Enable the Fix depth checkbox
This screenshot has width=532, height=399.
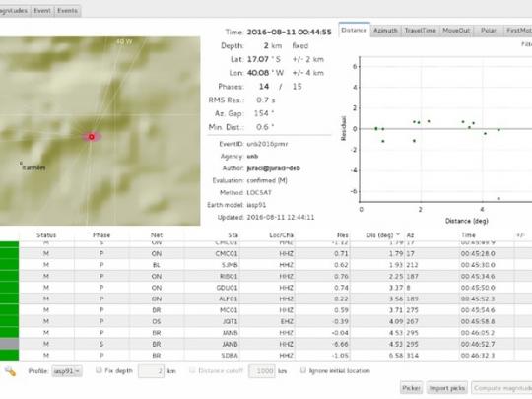(99, 370)
